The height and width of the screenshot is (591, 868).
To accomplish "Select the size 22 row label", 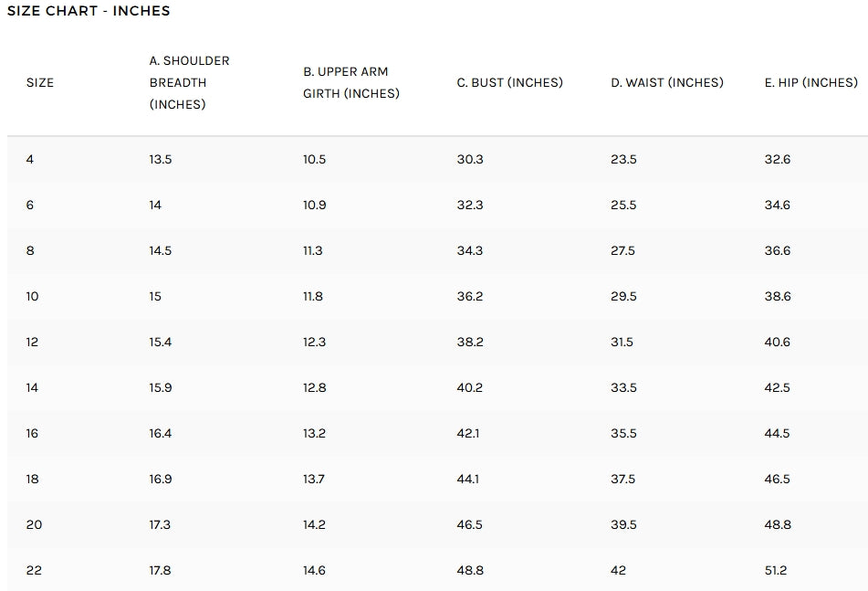I will point(34,570).
